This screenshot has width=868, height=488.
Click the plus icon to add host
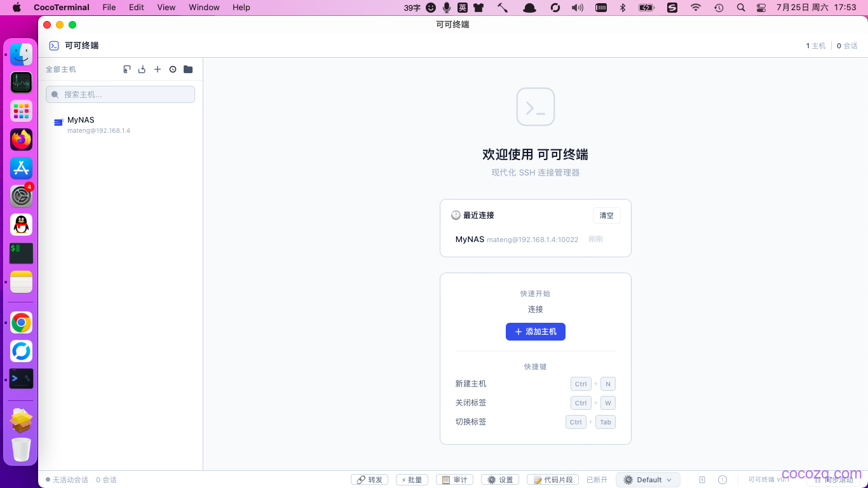[x=158, y=69]
